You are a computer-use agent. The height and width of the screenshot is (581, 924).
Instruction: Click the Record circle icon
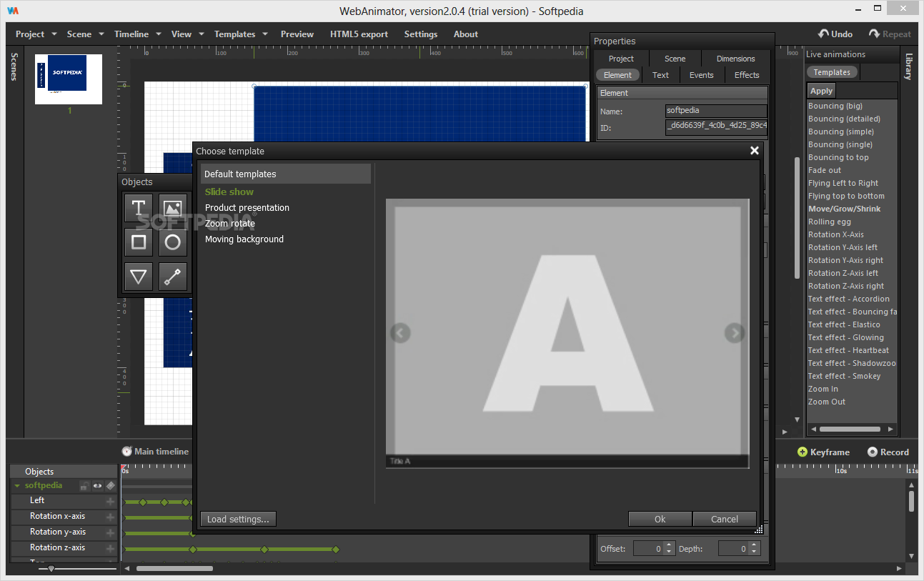[872, 452]
